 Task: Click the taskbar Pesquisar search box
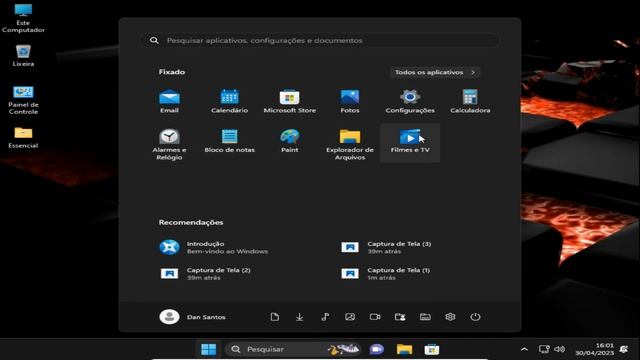(x=293, y=349)
